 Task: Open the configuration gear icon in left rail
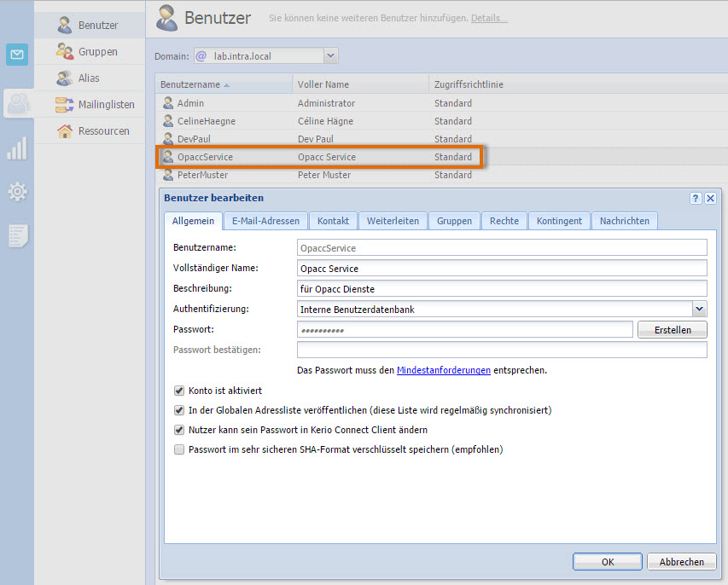click(x=18, y=192)
